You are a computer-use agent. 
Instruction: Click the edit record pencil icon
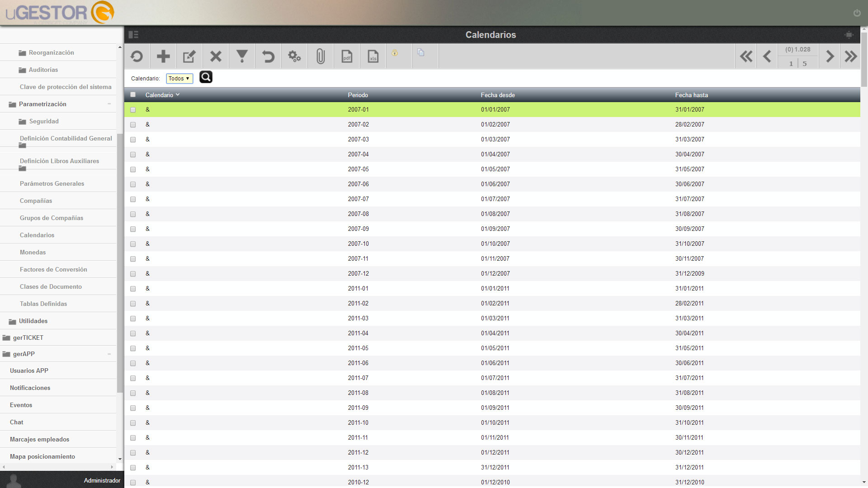coord(189,56)
